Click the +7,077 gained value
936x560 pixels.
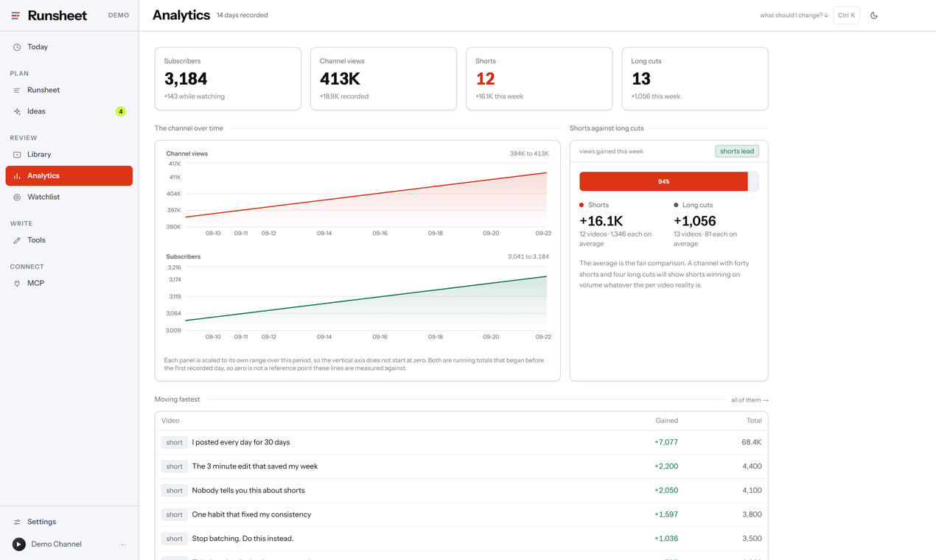pyautogui.click(x=666, y=443)
